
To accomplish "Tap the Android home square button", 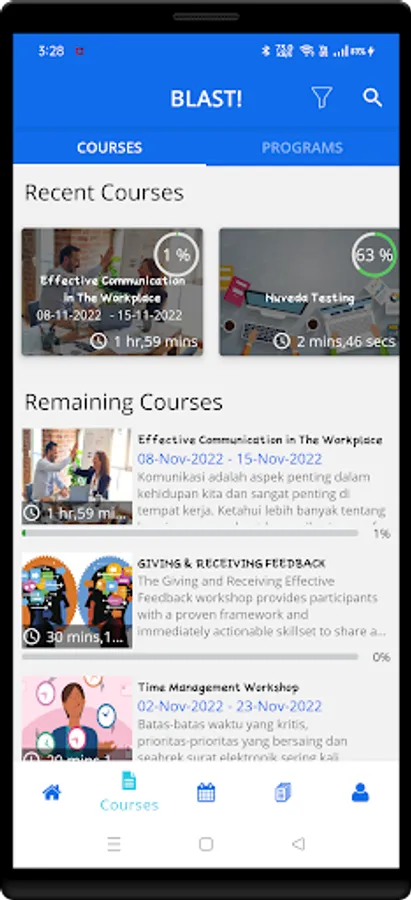I will coord(206,844).
